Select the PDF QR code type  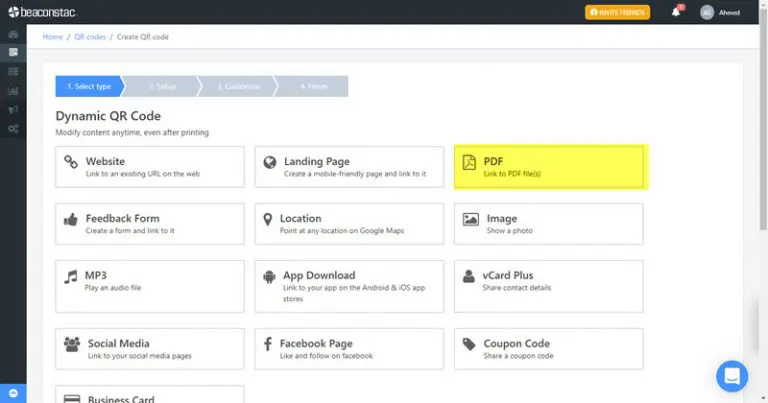pos(549,167)
